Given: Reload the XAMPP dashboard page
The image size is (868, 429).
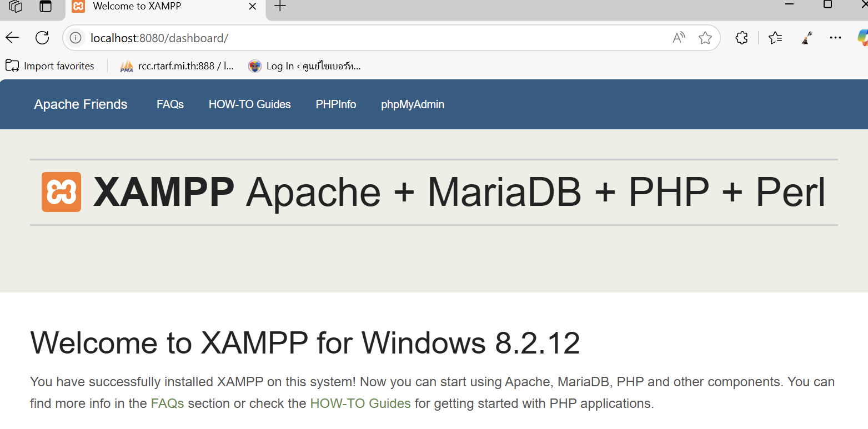Looking at the screenshot, I should [x=42, y=38].
